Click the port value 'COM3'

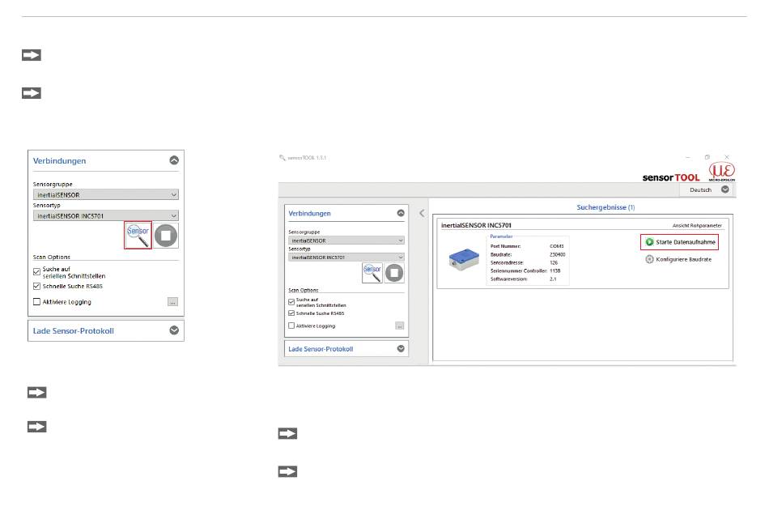pos(557,246)
